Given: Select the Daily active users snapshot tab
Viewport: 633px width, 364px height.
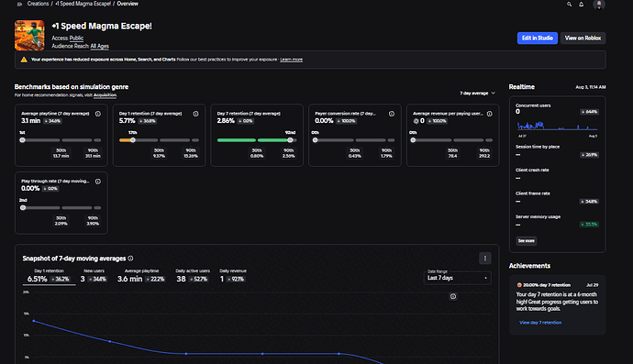Looking at the screenshot, I should (x=193, y=277).
